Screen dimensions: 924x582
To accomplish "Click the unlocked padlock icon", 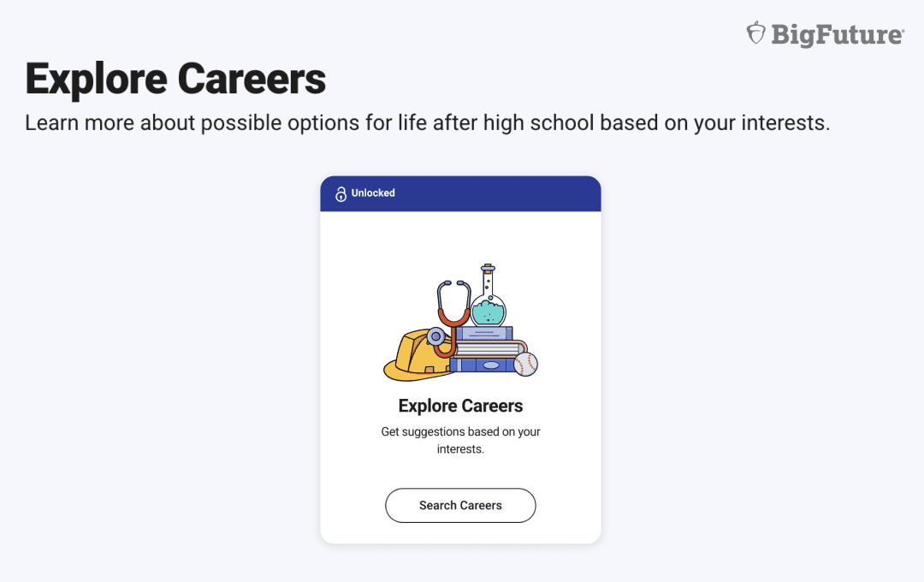I will pos(341,194).
